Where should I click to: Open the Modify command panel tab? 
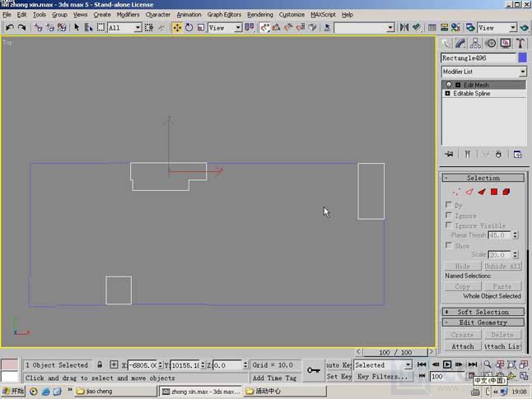click(460, 44)
